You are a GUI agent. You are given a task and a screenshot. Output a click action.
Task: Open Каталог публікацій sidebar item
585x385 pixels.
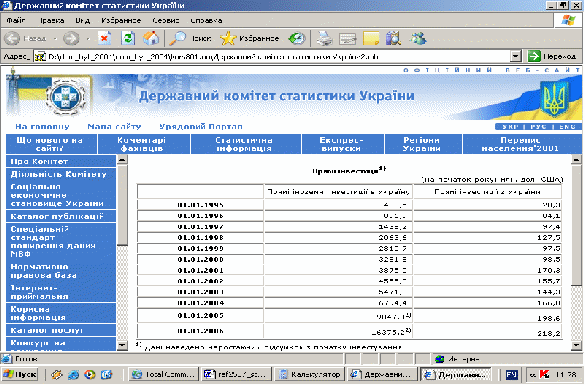[61, 216]
